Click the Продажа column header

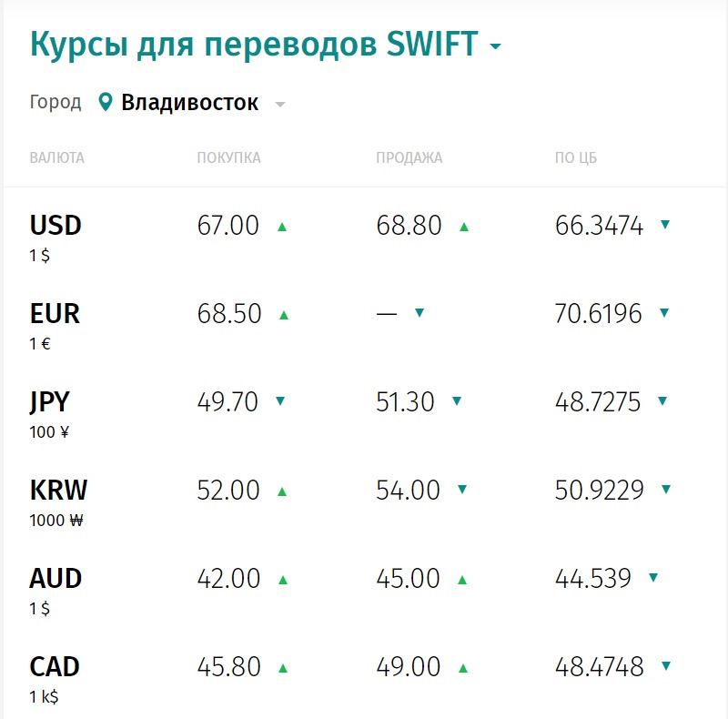409,158
